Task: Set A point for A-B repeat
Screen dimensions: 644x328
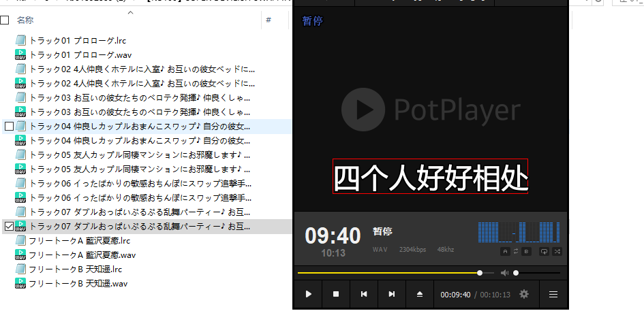Action: [x=505, y=251]
